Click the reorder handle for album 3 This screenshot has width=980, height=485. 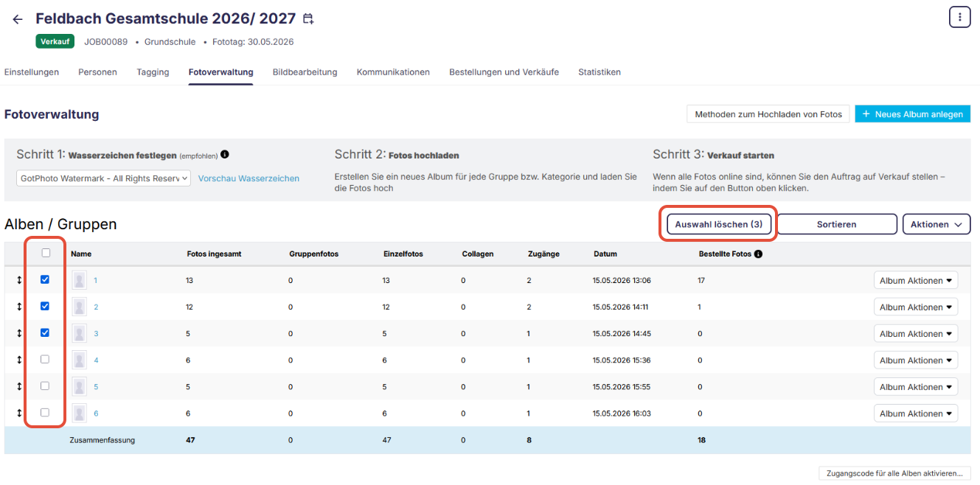pos(19,334)
